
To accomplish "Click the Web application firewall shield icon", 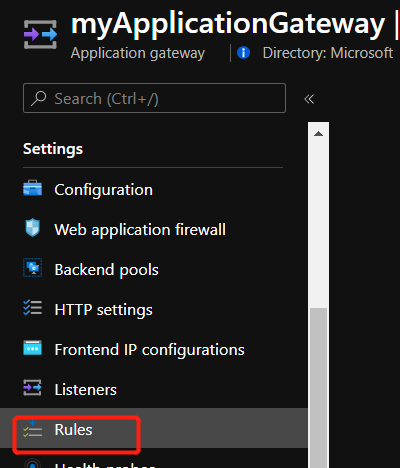I will coord(32,228).
